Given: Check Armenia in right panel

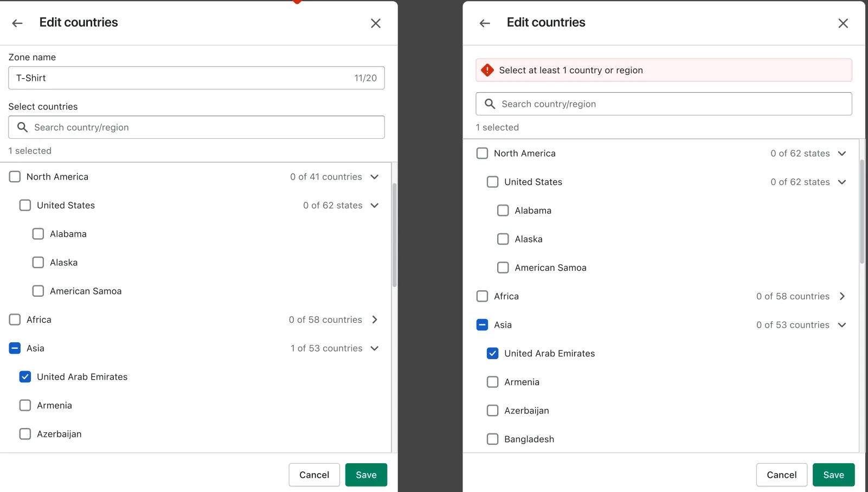Looking at the screenshot, I should tap(492, 382).
